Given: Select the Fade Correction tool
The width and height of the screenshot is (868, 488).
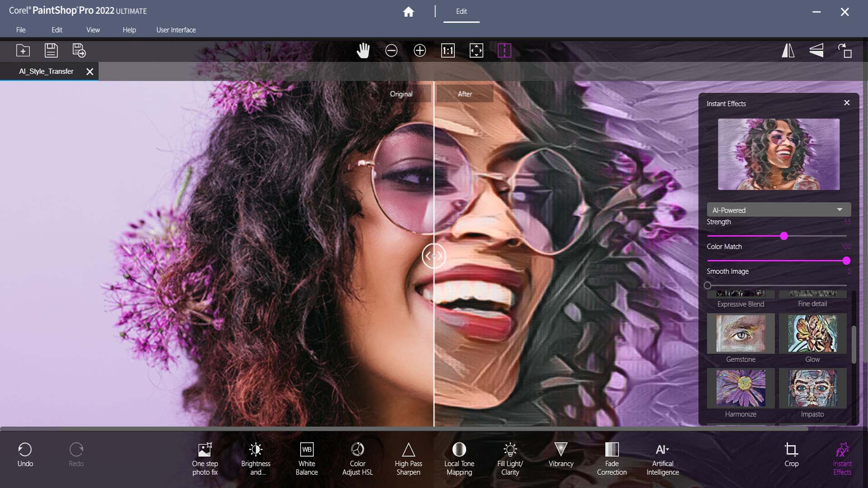Looking at the screenshot, I should tap(611, 457).
